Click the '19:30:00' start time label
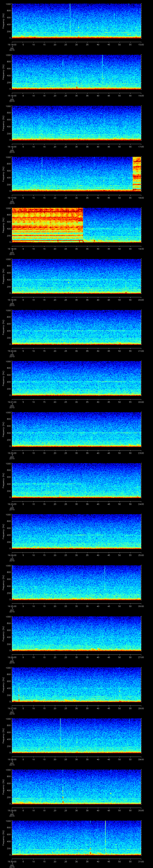The image size is (153, 868). tap(12, 861)
